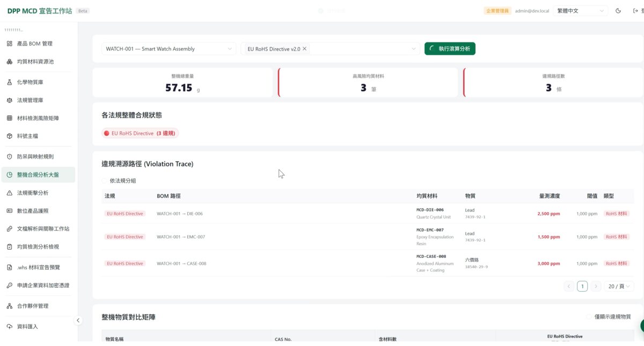The width and height of the screenshot is (644, 346).
Task: Click the warning triangle icon for 法規衝擊分析
Action: (x=10, y=193)
